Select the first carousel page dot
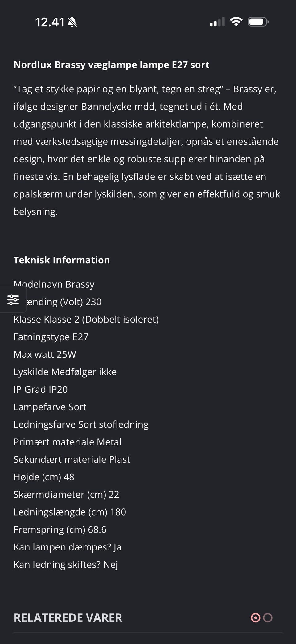Screen dimensions: 296x644 click(x=256, y=618)
